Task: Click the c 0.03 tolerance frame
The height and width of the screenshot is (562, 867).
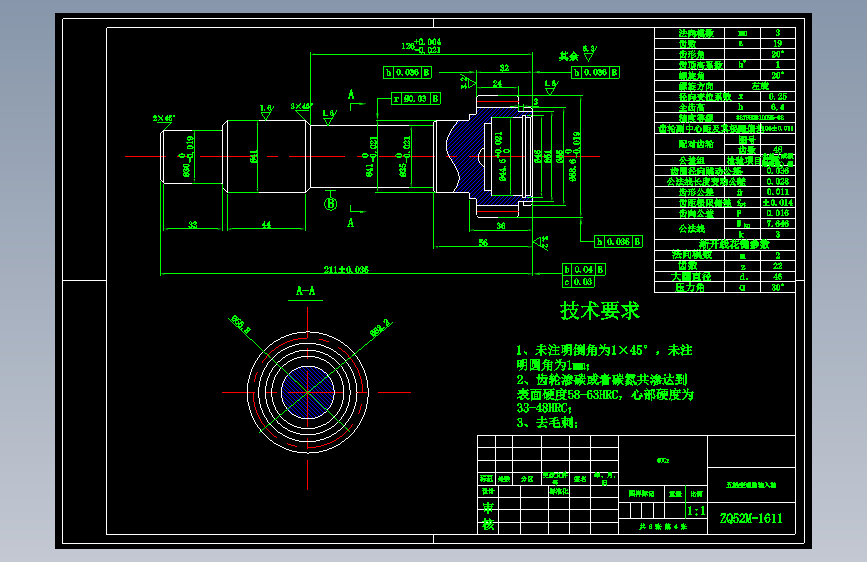Action: point(578,282)
